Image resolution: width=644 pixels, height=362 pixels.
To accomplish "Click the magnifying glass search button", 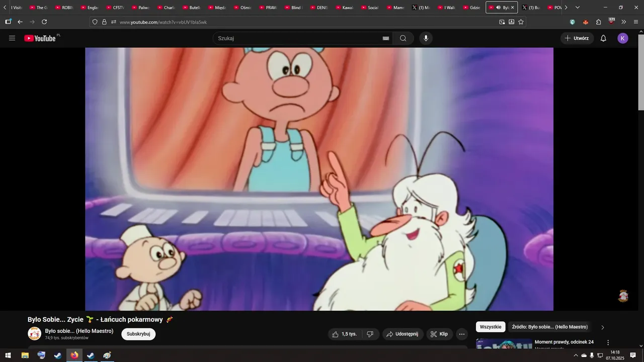I will point(403,38).
